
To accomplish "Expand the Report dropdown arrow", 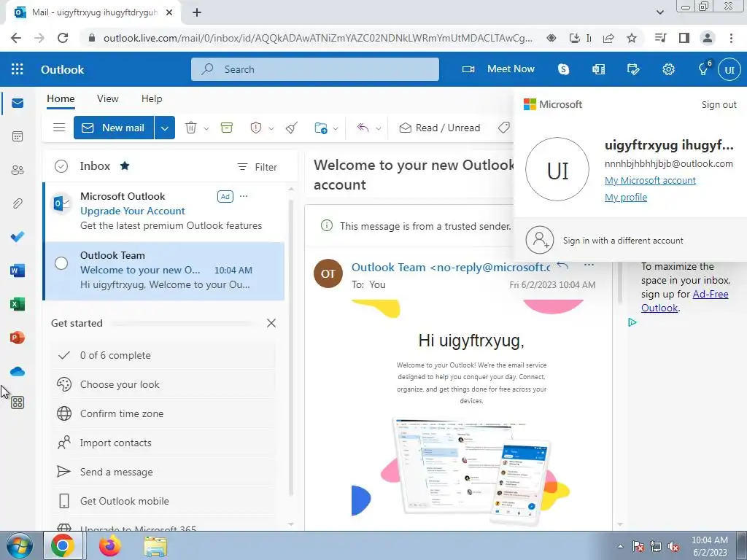I will tap(271, 128).
